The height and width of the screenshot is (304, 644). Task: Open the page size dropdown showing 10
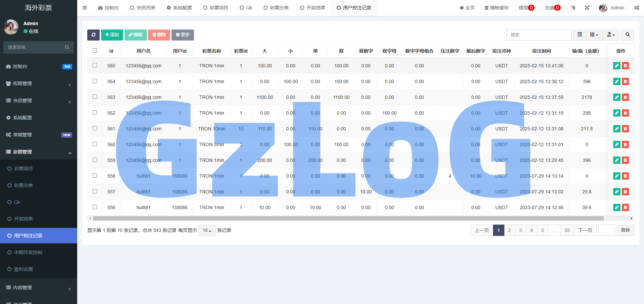(207, 231)
